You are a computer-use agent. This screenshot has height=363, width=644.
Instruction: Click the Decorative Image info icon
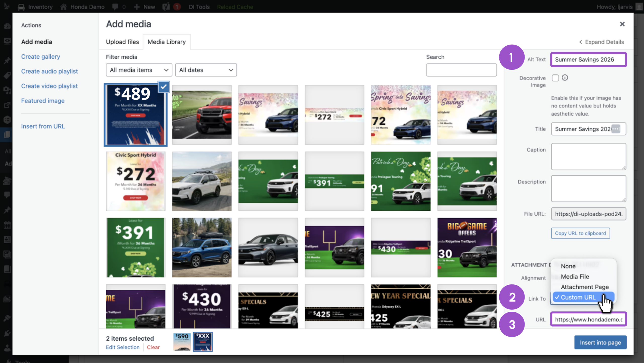(565, 78)
